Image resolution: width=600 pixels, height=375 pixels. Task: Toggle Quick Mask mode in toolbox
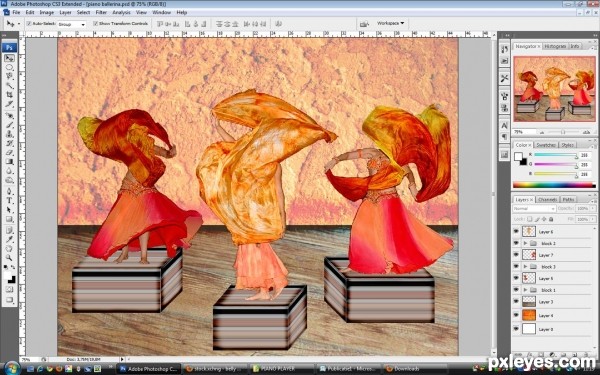point(9,290)
